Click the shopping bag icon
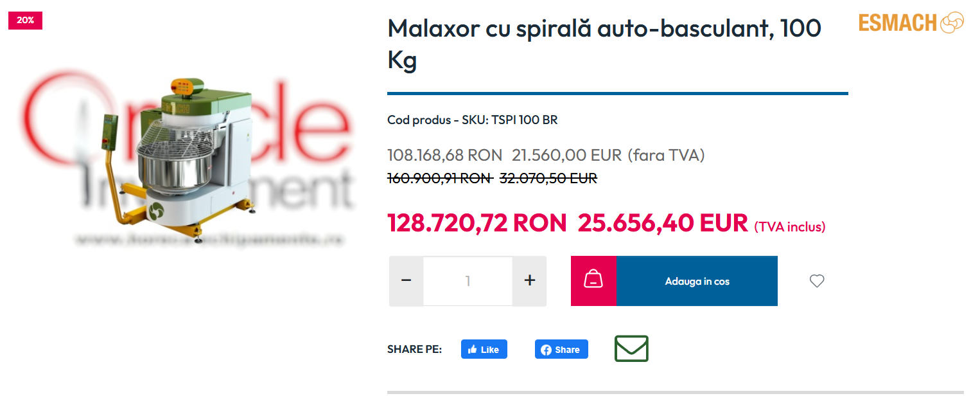Viewport: 980px width, 405px height. 593,281
